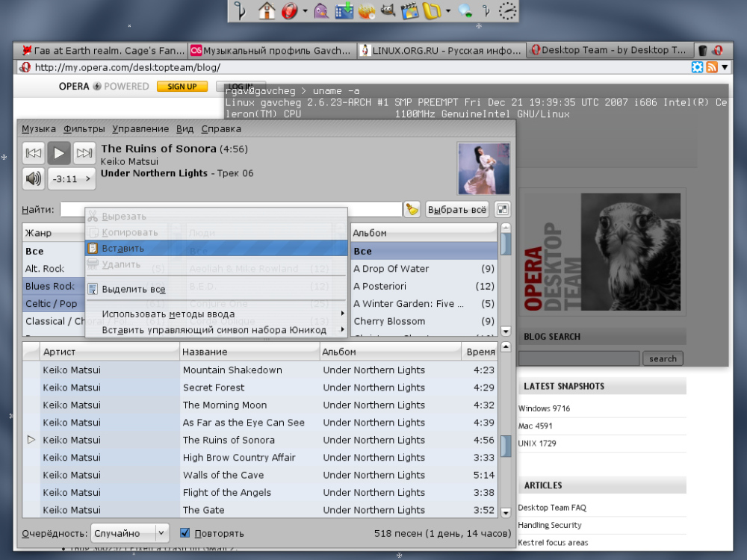
Task: Clear the search with the broom icon
Action: (412, 209)
